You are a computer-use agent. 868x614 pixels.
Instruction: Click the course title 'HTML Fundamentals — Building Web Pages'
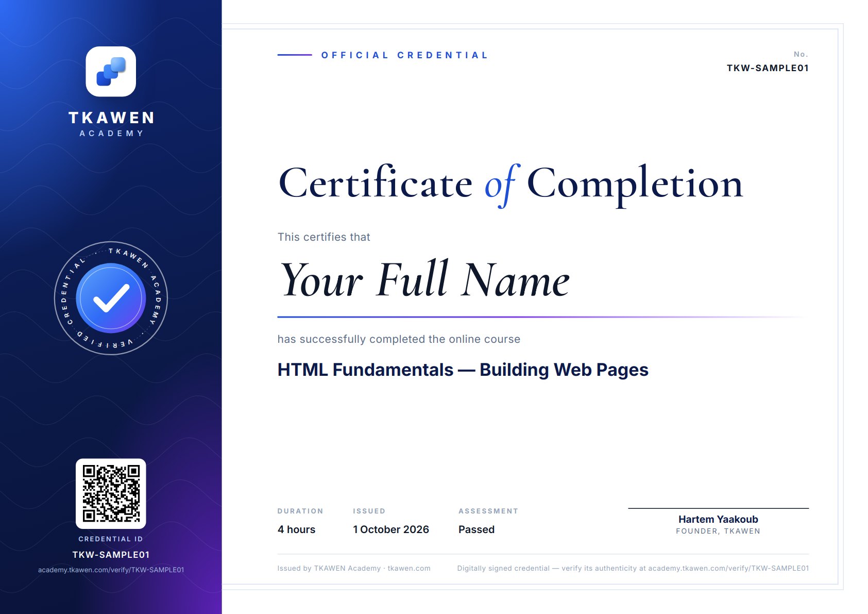(463, 370)
